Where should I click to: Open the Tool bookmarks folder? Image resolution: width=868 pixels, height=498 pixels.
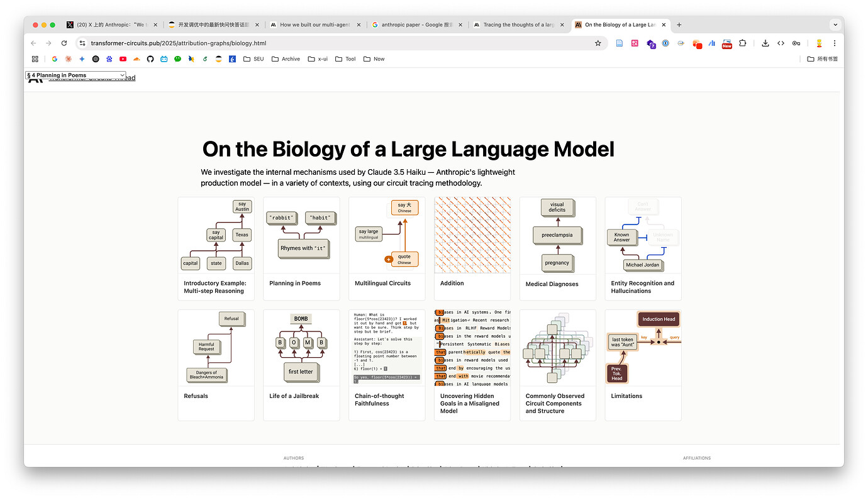click(x=345, y=59)
